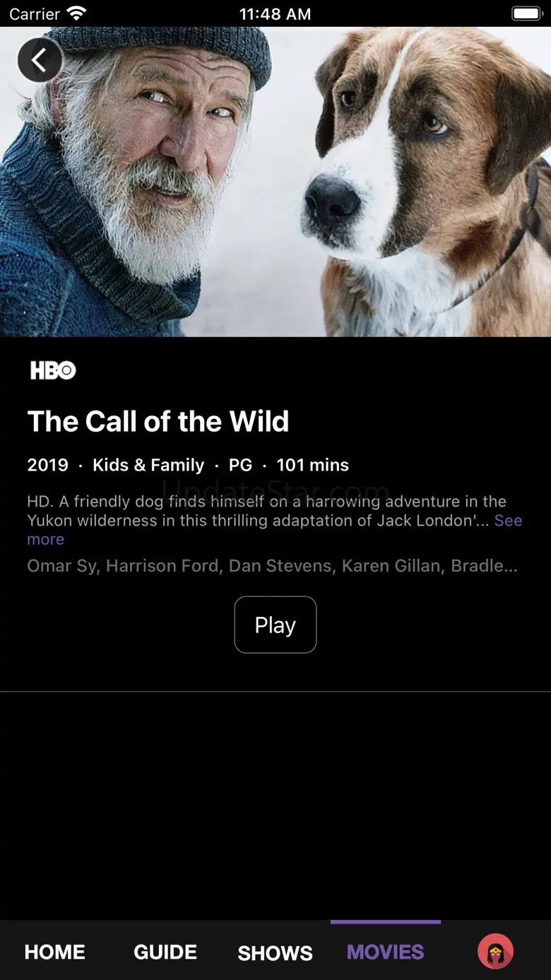
Task: Go to the SHOWS tab
Action: 275,952
